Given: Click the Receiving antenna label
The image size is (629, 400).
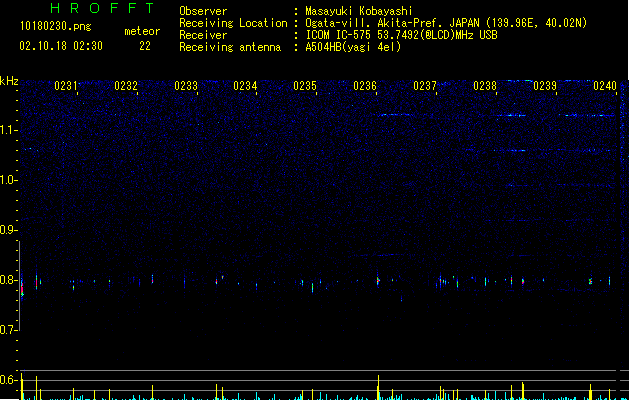Looking at the screenshot, I should (230, 47).
